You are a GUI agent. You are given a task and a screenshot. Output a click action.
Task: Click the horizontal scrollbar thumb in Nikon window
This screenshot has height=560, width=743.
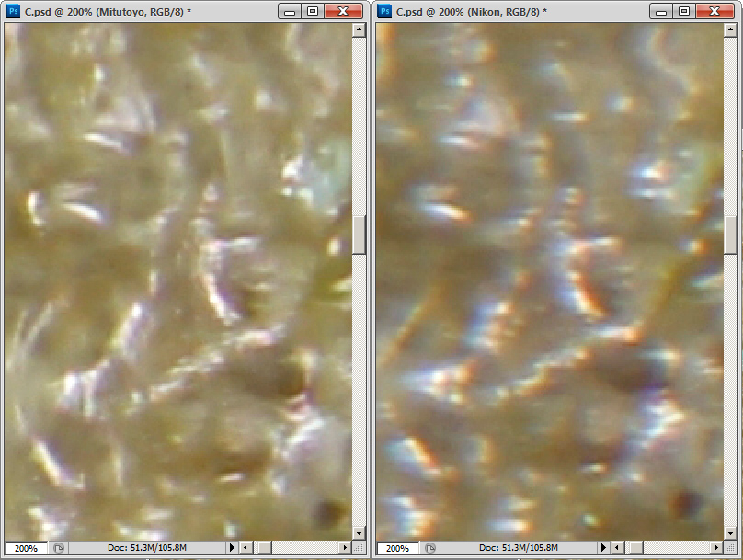636,548
